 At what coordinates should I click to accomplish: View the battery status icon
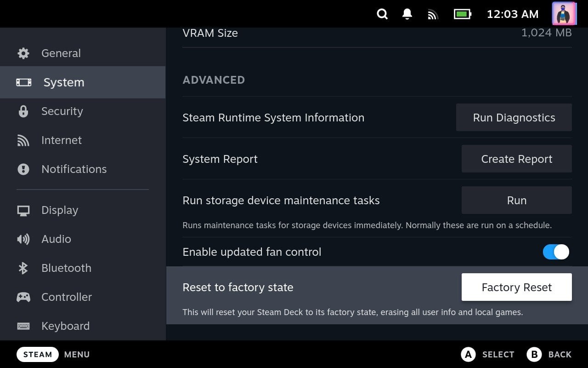tap(463, 14)
